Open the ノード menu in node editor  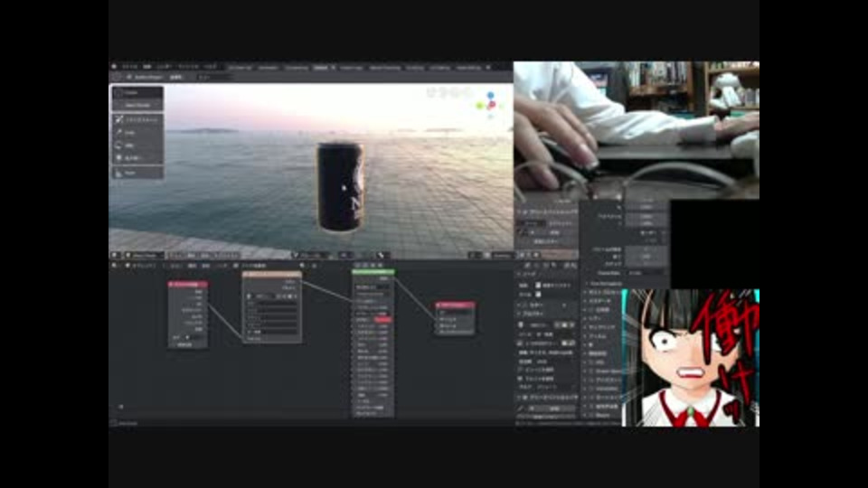click(222, 266)
